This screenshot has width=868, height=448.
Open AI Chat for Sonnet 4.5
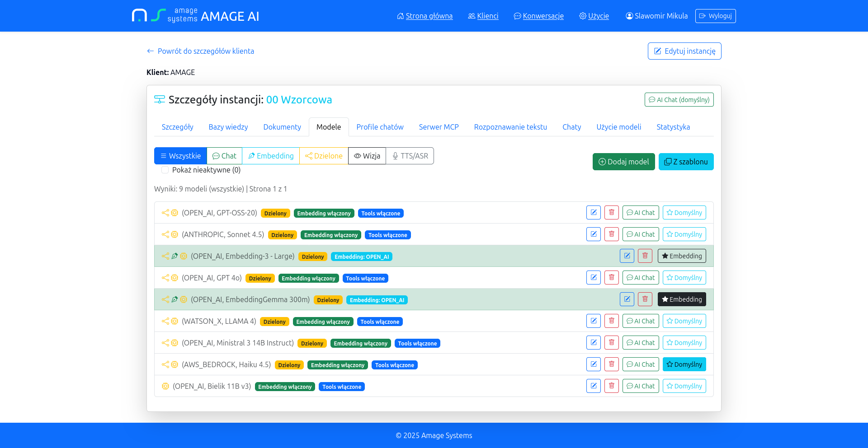tap(640, 234)
